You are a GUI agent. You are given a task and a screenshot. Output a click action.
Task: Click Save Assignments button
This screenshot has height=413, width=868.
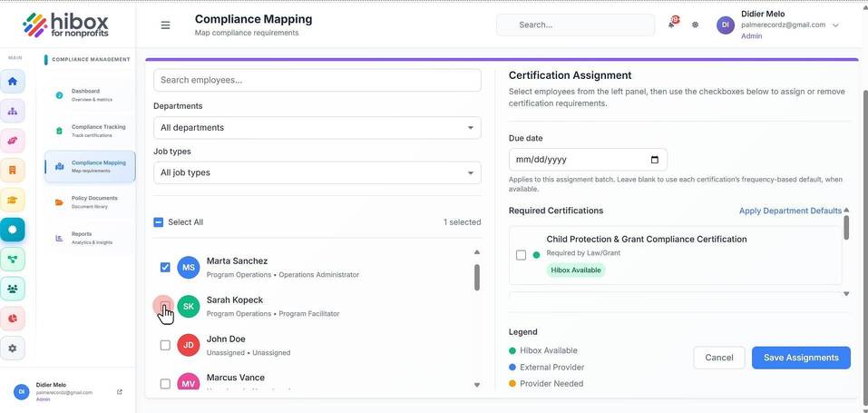tap(801, 358)
